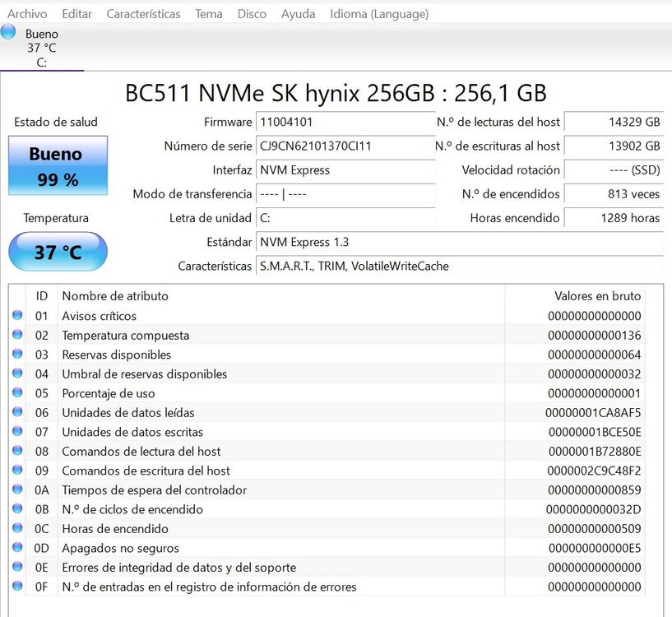The height and width of the screenshot is (617, 672).
Task: Click the blue status circle beside Bueno in drive tab
Action: pos(8,32)
